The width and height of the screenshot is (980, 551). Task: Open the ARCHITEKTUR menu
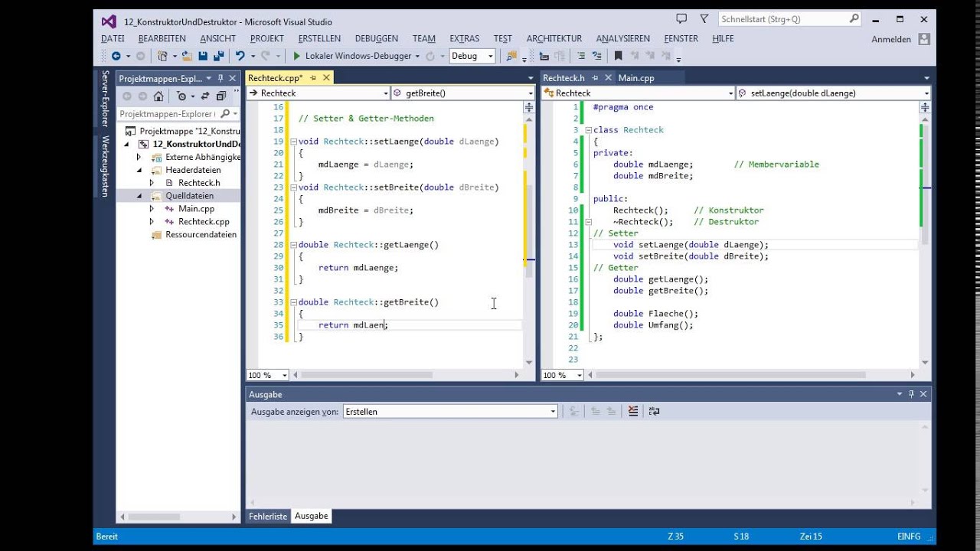coord(554,38)
